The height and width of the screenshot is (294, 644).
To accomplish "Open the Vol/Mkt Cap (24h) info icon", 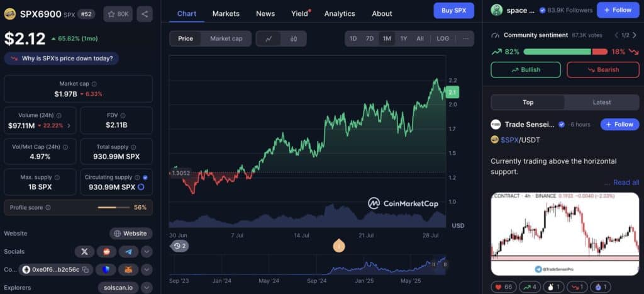I will pyautogui.click(x=65, y=147).
